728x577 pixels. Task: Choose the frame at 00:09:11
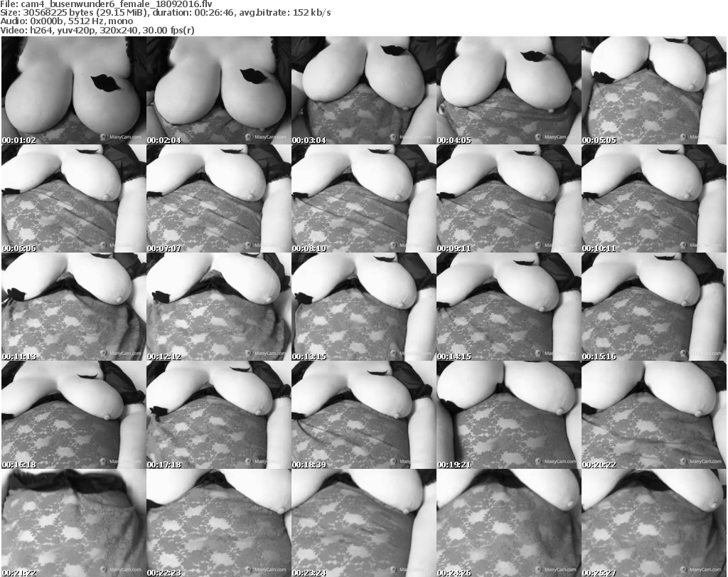[x=508, y=198]
